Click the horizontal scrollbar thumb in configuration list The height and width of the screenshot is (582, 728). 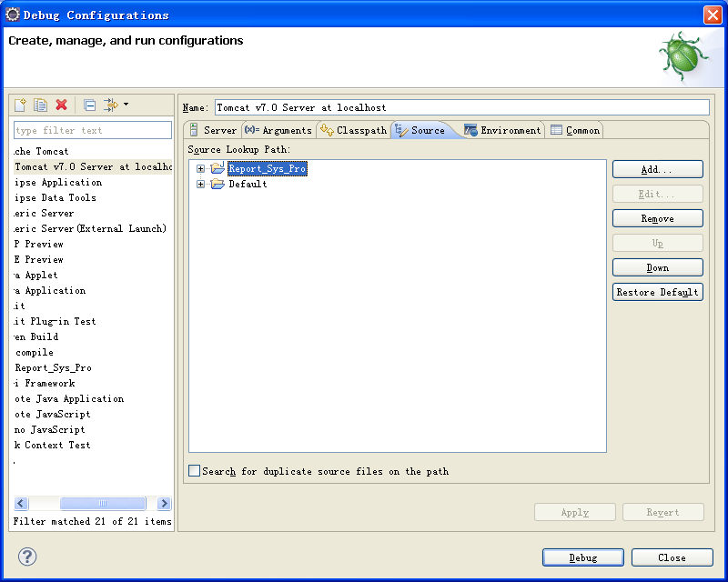pos(103,504)
